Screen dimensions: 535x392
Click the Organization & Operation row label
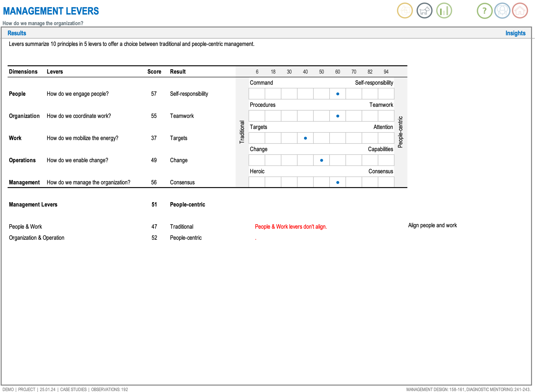[37, 238]
